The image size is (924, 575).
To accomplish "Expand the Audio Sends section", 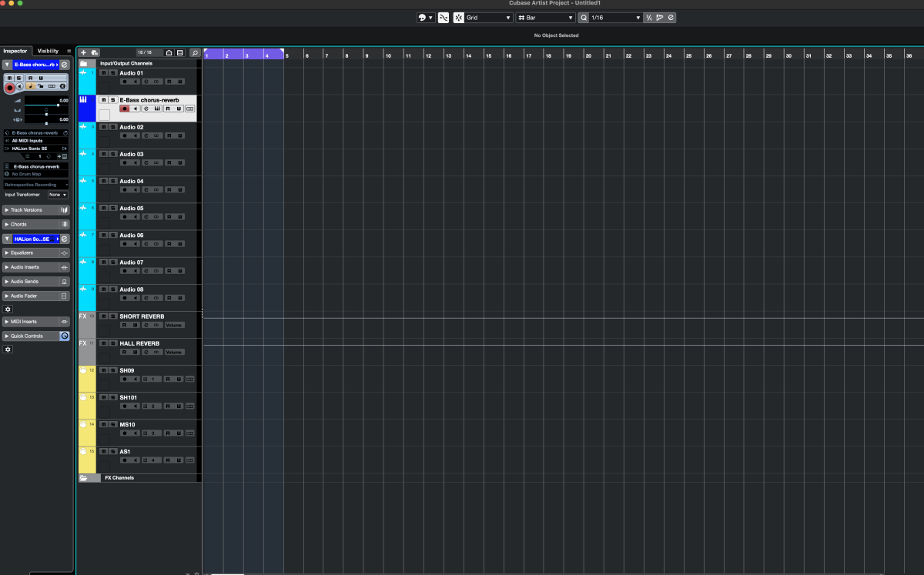I will click(7, 282).
